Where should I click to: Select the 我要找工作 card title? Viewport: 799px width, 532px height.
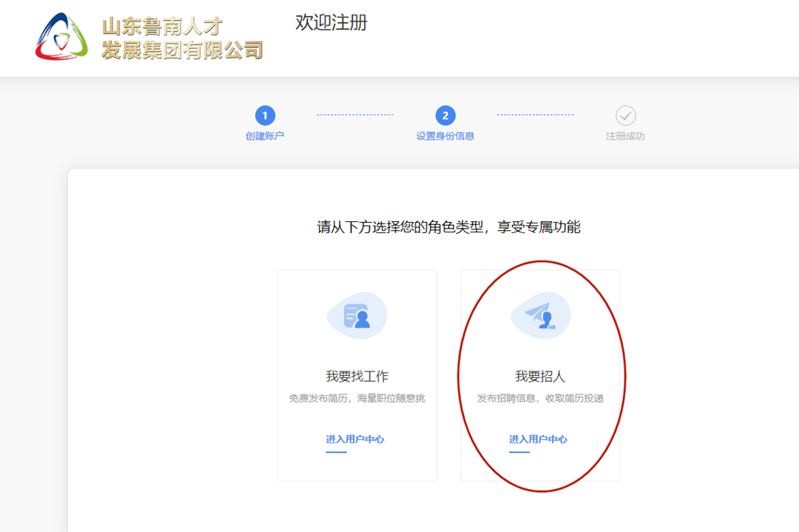pyautogui.click(x=357, y=377)
